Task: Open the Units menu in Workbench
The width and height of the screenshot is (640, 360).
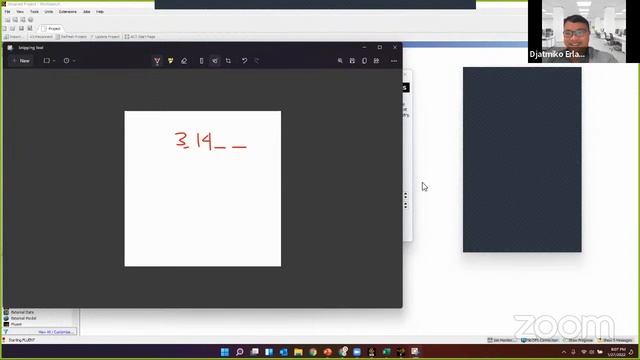Action: tap(49, 12)
